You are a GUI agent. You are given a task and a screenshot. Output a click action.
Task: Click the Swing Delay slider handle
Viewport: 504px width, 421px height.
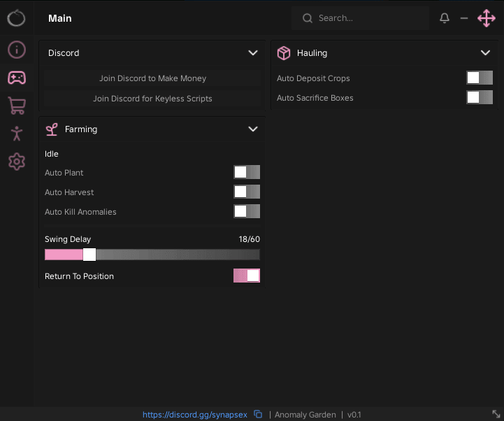click(x=89, y=255)
